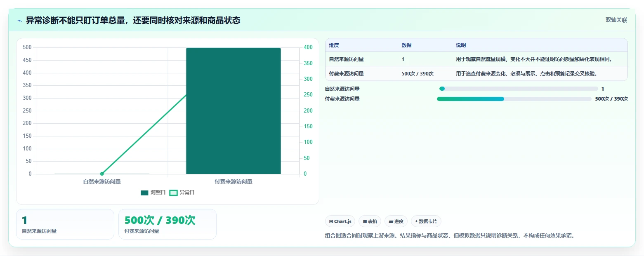Click the 自然来源访问量 progress bar
Screen dimensions: 644x256
(x=519, y=89)
